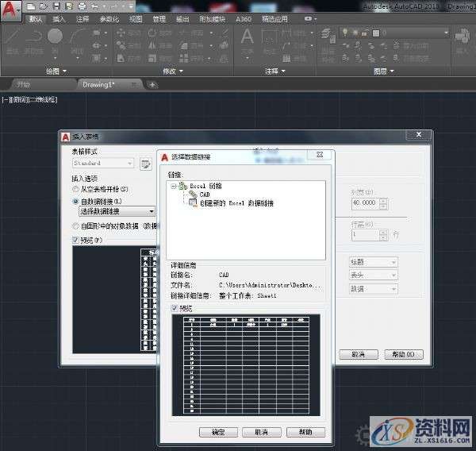Open Layer Properties manager icon
Screen dimensions: 476x451
point(328,35)
